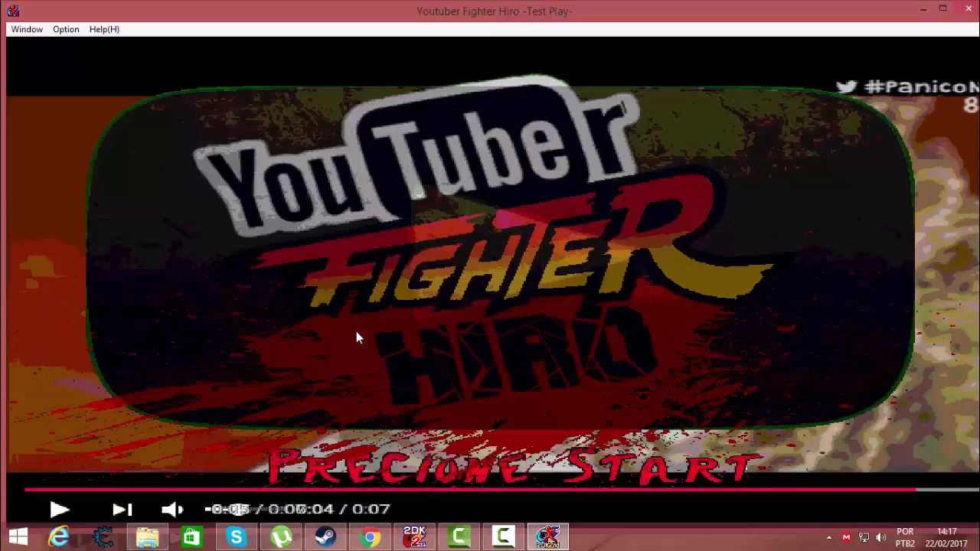The height and width of the screenshot is (551, 980).
Task: Open Google Chrome from the taskbar
Action: [x=370, y=537]
